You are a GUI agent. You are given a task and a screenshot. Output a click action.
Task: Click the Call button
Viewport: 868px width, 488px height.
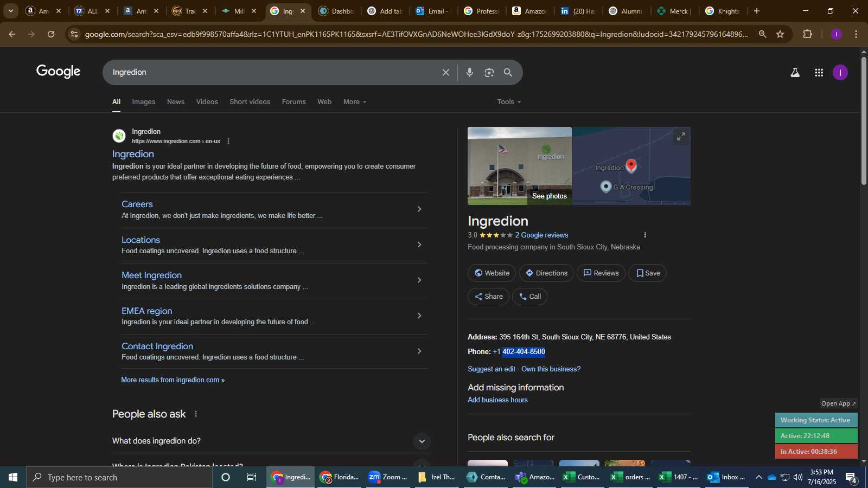click(x=529, y=297)
